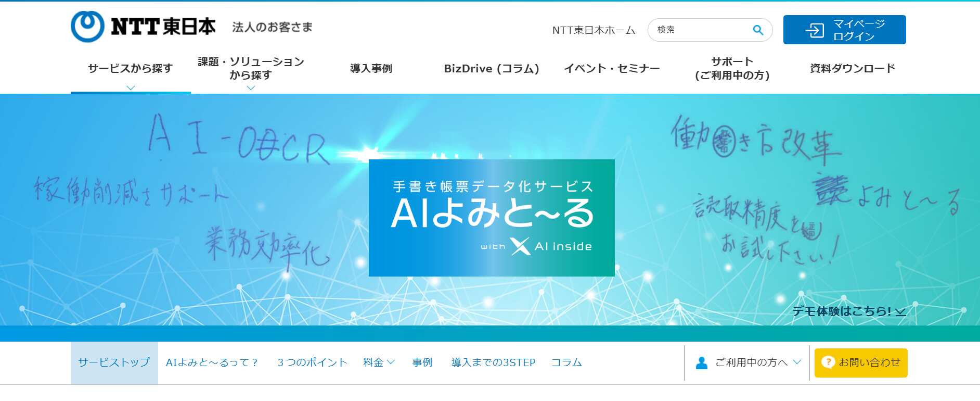Open 資料ダウンロード menu item
This screenshot has height=401, width=980.
[x=853, y=68]
